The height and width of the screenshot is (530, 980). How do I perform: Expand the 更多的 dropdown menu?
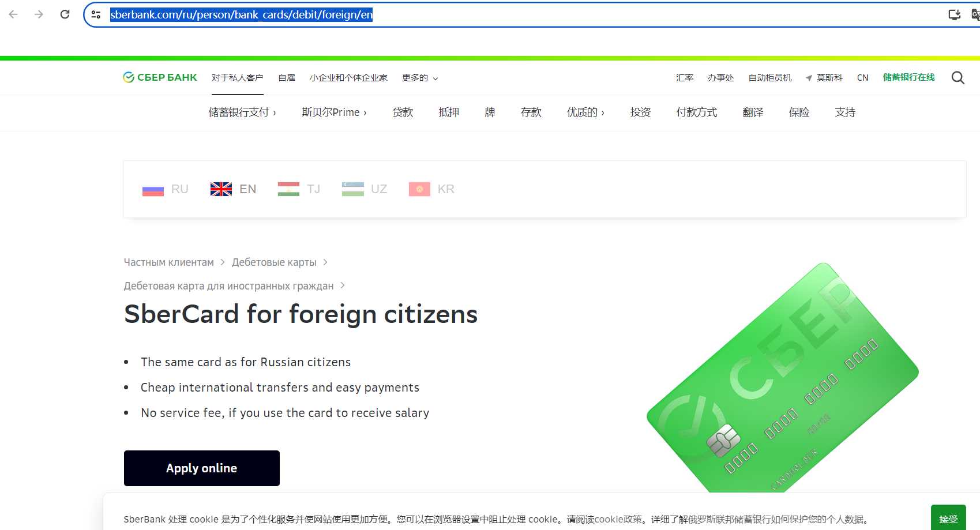(420, 78)
